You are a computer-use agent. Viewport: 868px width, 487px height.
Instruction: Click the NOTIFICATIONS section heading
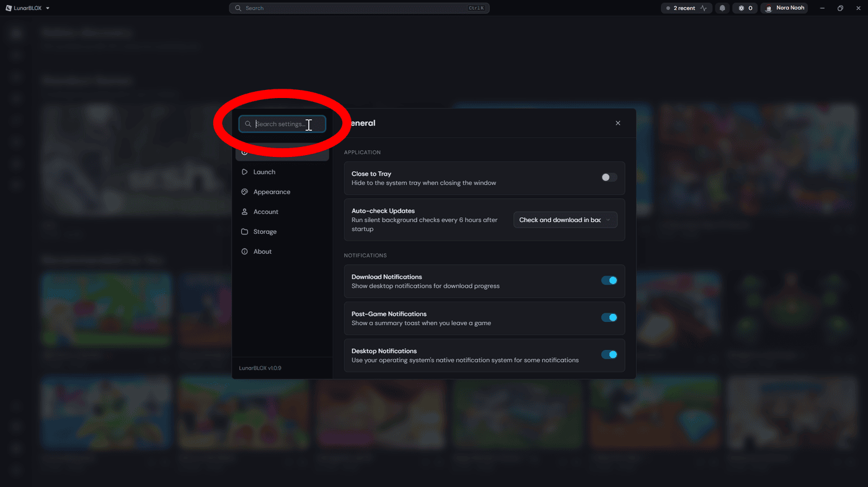365,256
